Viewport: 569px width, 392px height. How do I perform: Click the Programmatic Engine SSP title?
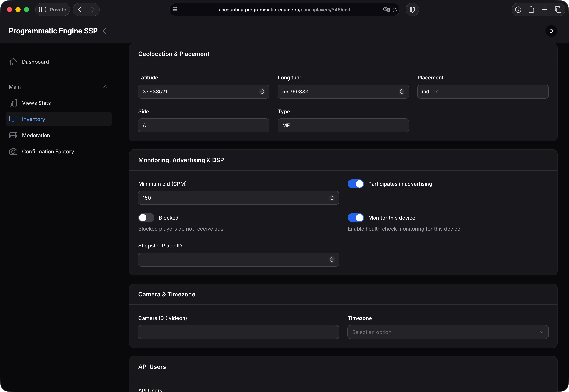pyautogui.click(x=53, y=31)
